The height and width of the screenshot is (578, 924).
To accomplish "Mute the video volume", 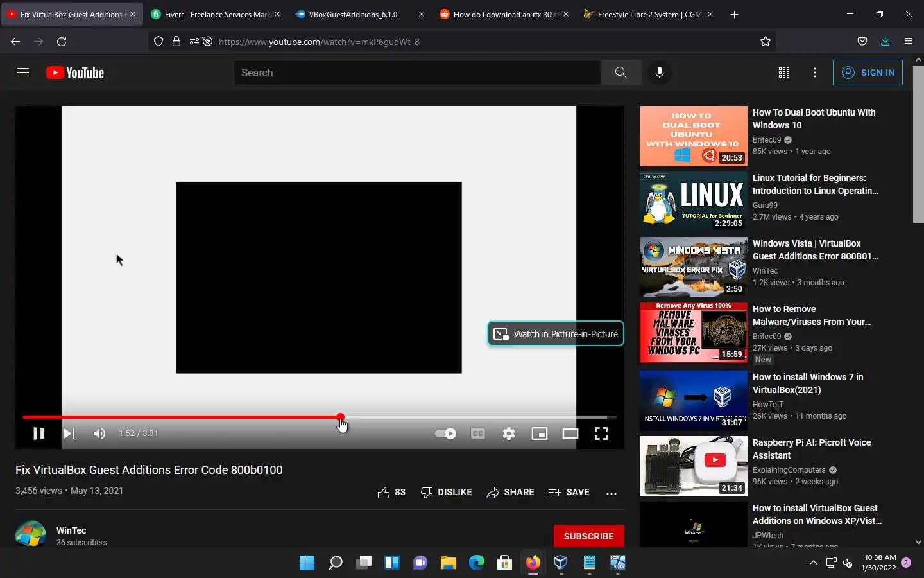I will pos(99,433).
